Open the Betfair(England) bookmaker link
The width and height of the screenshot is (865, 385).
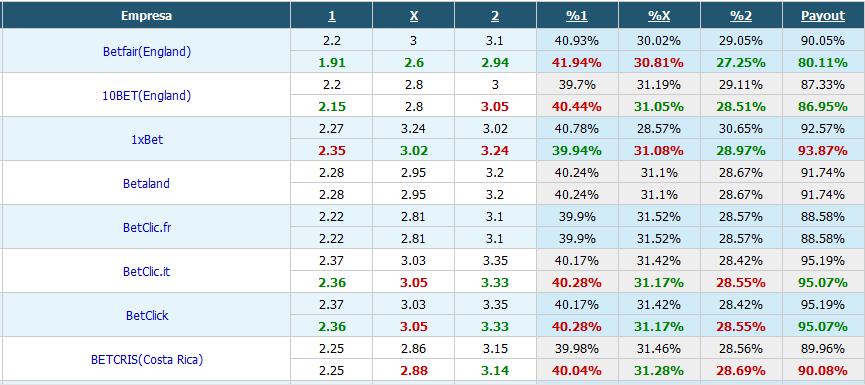(x=147, y=52)
